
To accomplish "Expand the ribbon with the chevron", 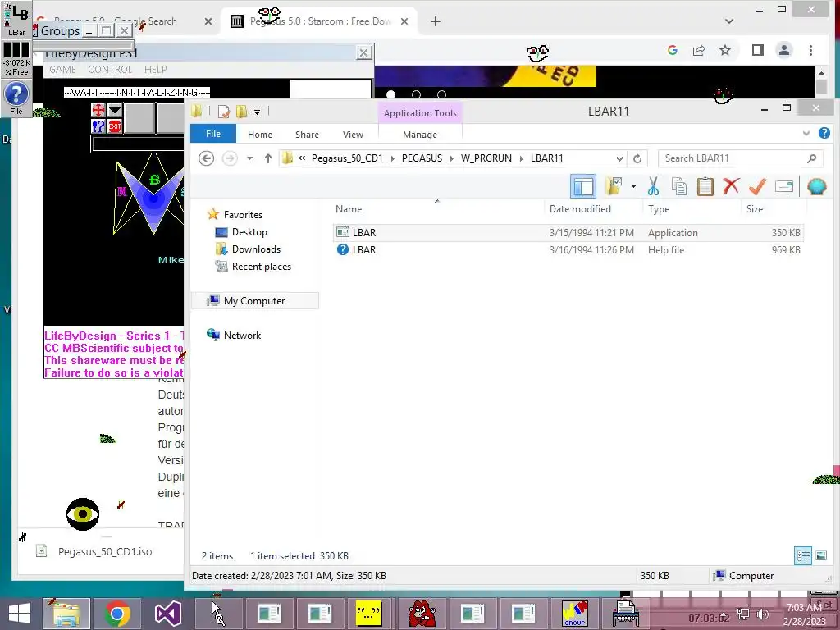I will [806, 134].
